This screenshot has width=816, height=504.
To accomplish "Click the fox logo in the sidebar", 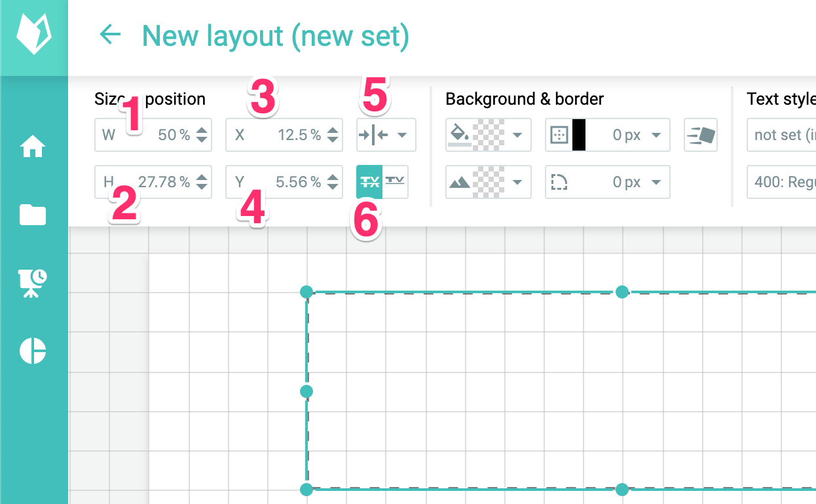I will pos(33,35).
